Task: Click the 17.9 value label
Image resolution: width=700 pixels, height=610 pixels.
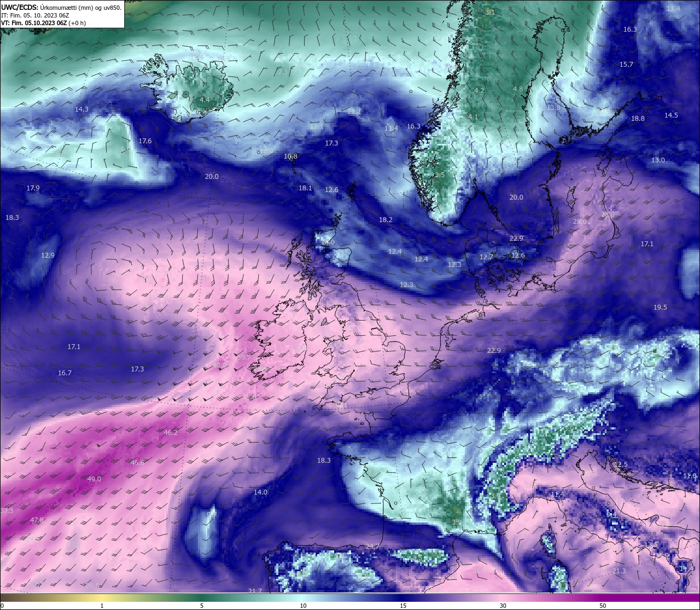Action: [33, 188]
